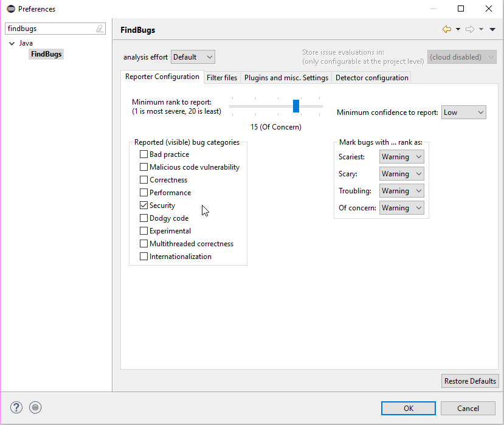Clear the findbugs filter text icon
The width and height of the screenshot is (504, 425).
click(100, 29)
